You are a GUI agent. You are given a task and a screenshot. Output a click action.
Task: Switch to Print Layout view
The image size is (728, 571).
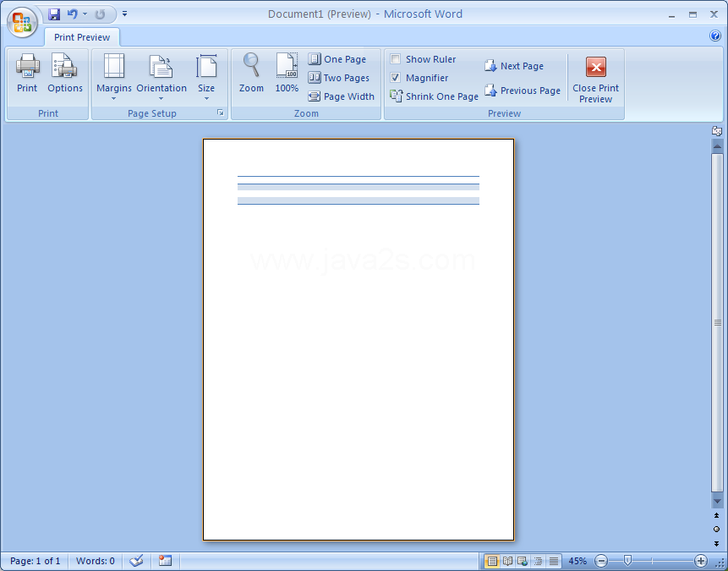click(x=492, y=561)
